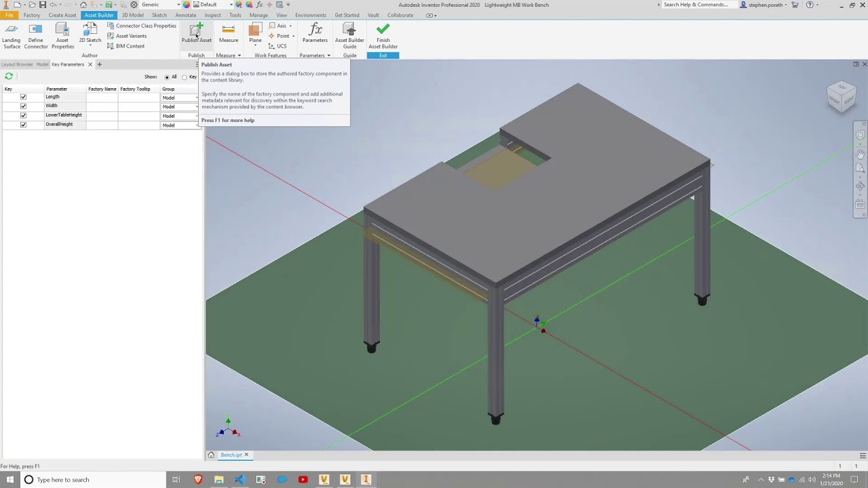
Task: Select the Measure tool
Action: tap(229, 34)
